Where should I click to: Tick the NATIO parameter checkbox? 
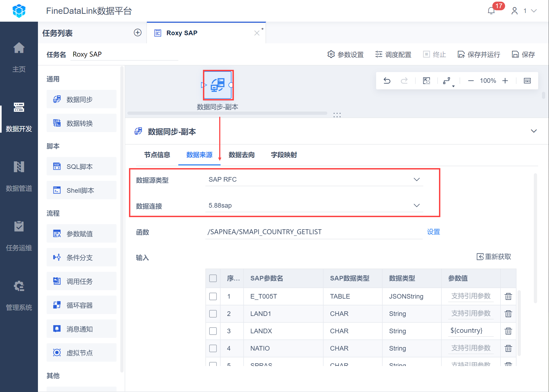coord(213,348)
